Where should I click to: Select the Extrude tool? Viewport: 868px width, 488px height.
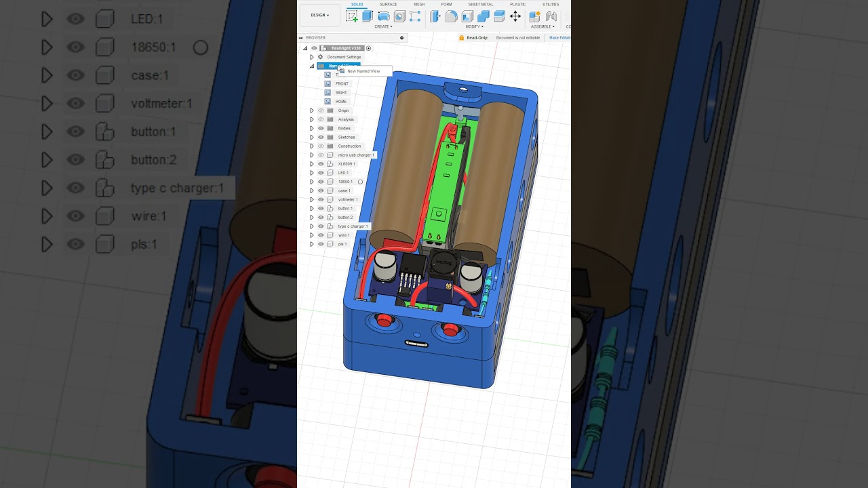pyautogui.click(x=368, y=16)
